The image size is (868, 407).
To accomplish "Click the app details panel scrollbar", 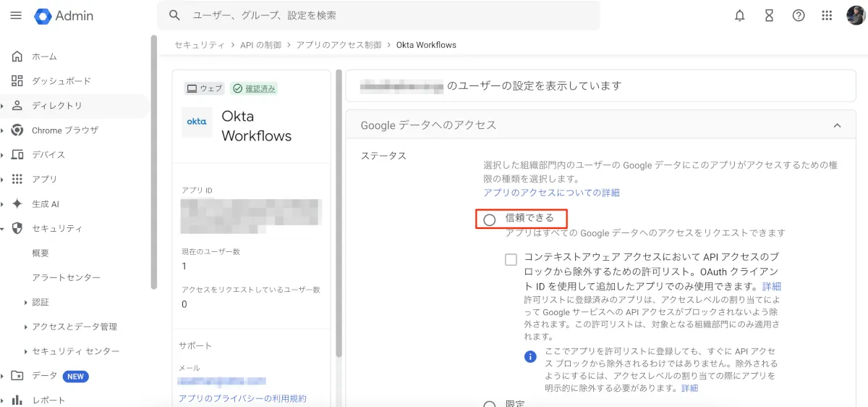I will (338, 214).
